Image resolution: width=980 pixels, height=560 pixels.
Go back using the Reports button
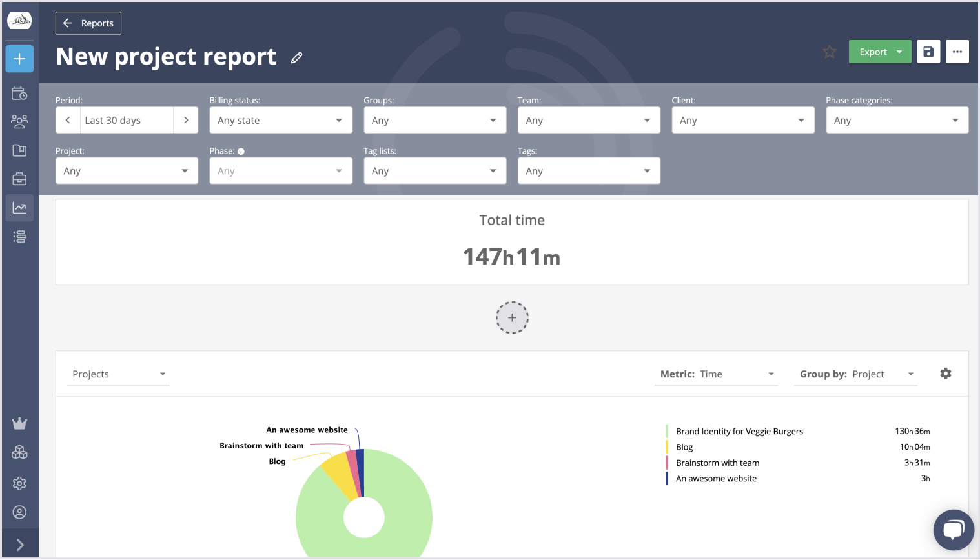point(88,23)
